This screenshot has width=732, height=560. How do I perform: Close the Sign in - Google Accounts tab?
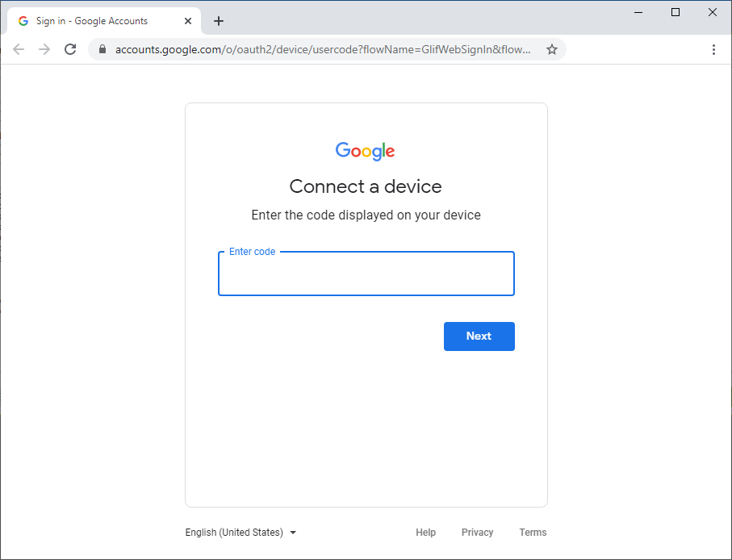coord(188,21)
